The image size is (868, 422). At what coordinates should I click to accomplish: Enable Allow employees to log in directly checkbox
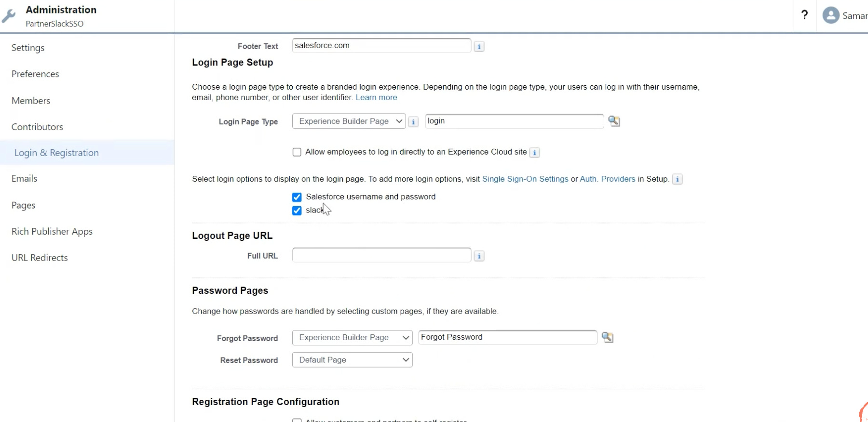click(x=297, y=152)
